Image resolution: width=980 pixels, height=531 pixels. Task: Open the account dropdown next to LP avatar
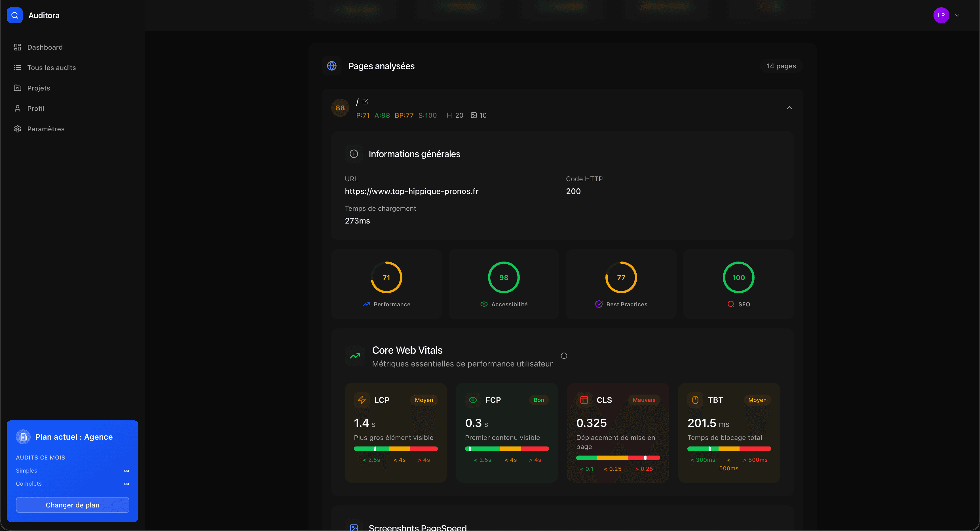(958, 15)
